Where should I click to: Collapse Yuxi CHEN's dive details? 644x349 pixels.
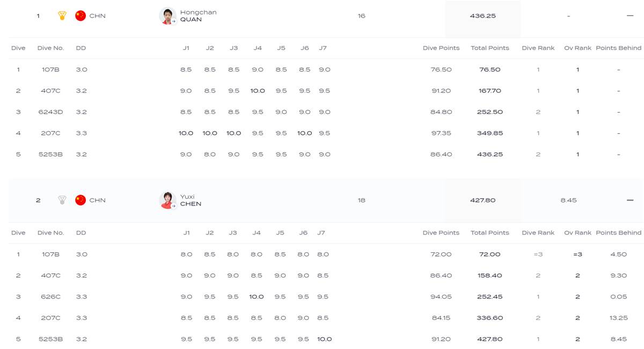tap(630, 200)
